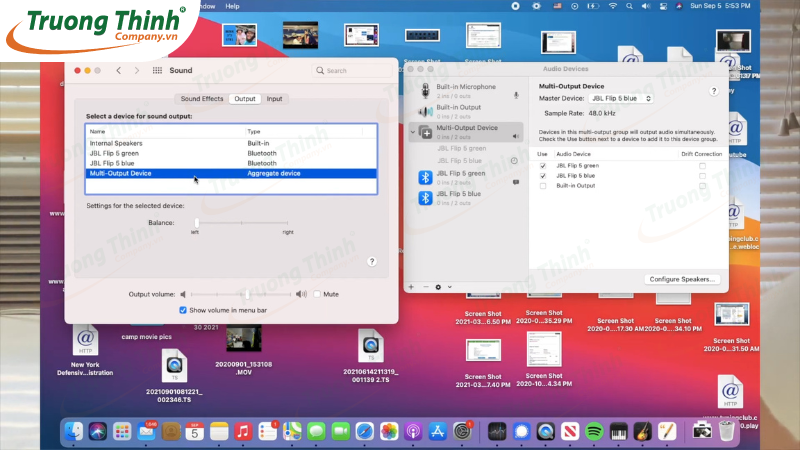
Task: Open Trash in the Dock
Action: tap(727, 432)
